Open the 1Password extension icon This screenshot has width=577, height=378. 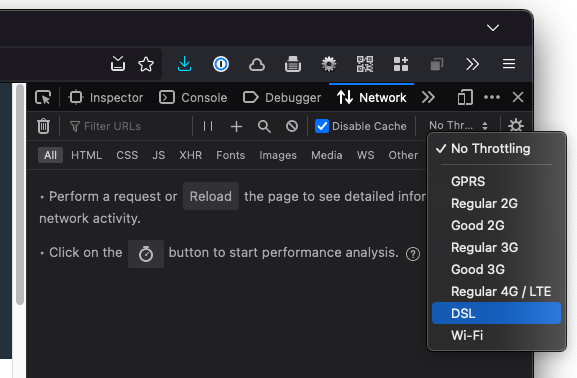click(x=221, y=64)
